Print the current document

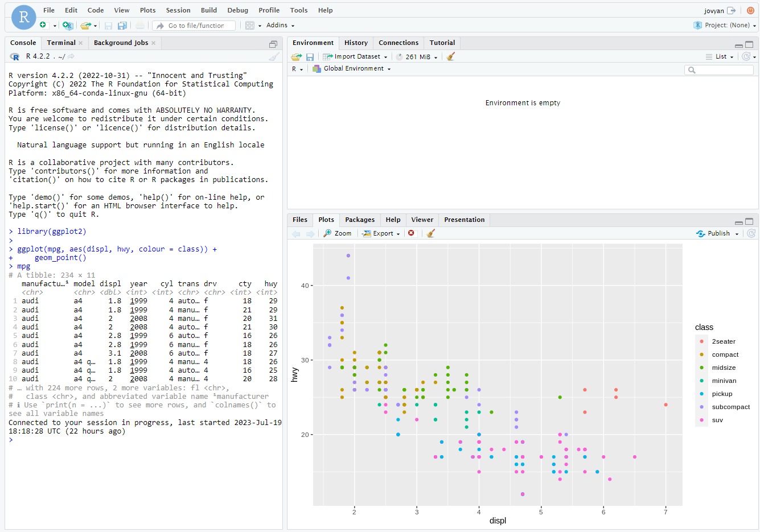pyautogui.click(x=140, y=25)
